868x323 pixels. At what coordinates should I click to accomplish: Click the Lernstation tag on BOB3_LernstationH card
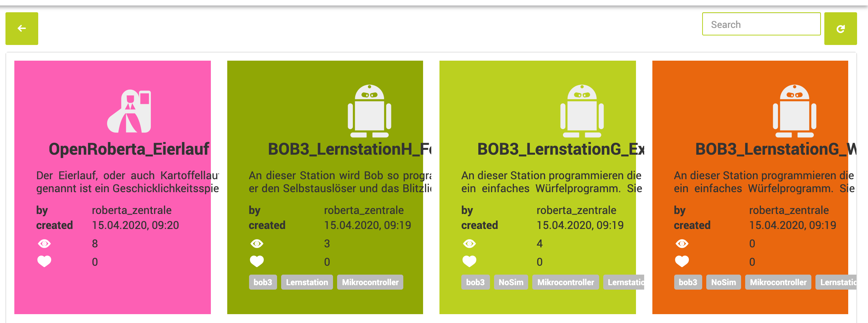pos(306,282)
